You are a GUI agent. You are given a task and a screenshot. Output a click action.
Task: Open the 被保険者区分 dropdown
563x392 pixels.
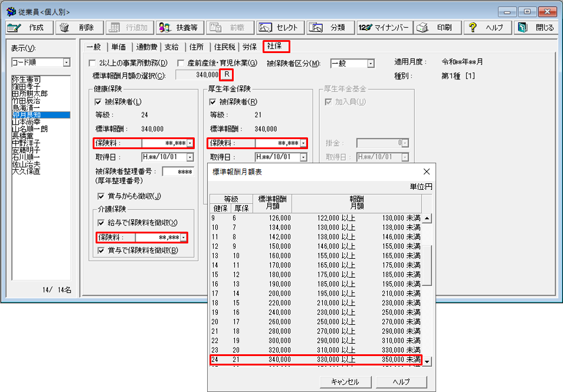click(371, 63)
